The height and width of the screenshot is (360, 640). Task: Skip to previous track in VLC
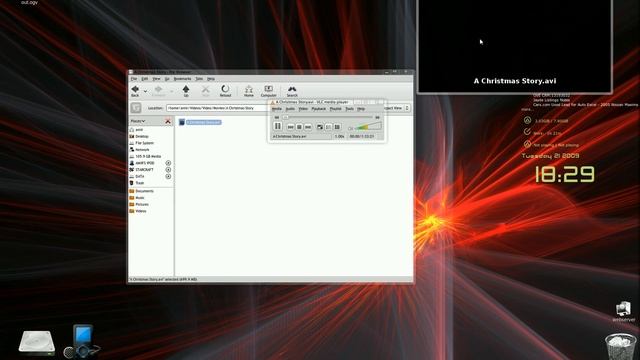pos(291,127)
